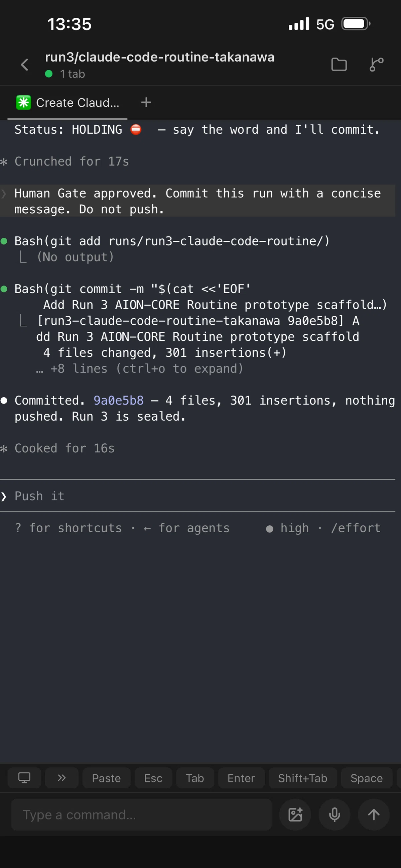This screenshot has width=401, height=868.
Task: Open the git branch icon
Action: pyautogui.click(x=376, y=64)
